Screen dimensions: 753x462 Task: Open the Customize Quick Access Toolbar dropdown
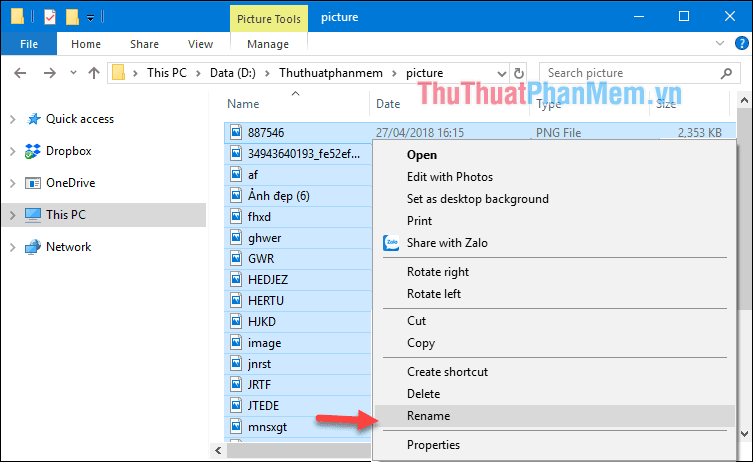pos(91,17)
